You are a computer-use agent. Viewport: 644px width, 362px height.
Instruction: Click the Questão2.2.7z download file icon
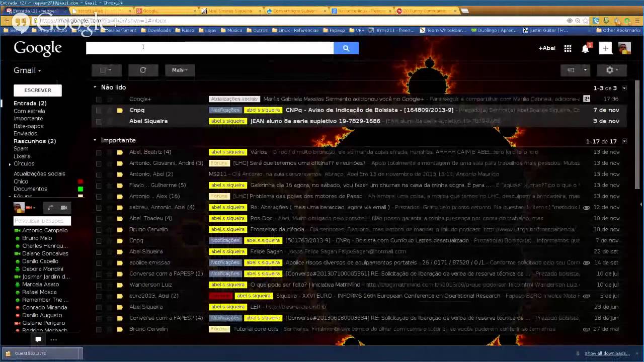point(8,353)
